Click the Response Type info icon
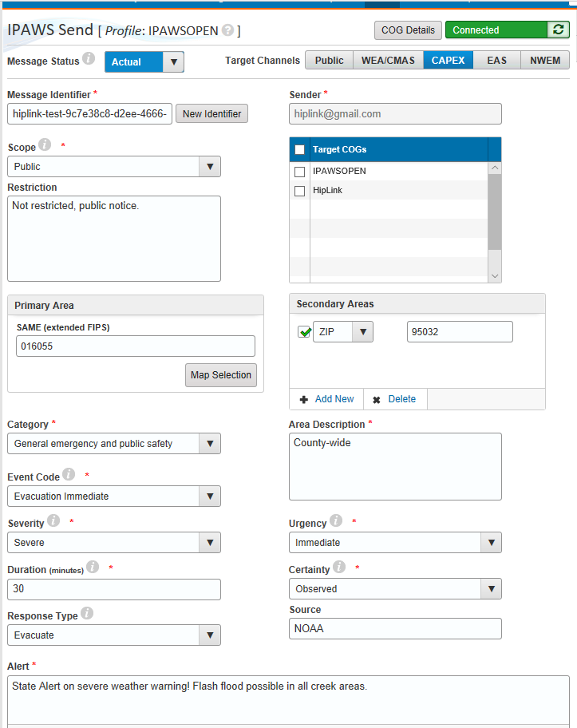 point(87,614)
